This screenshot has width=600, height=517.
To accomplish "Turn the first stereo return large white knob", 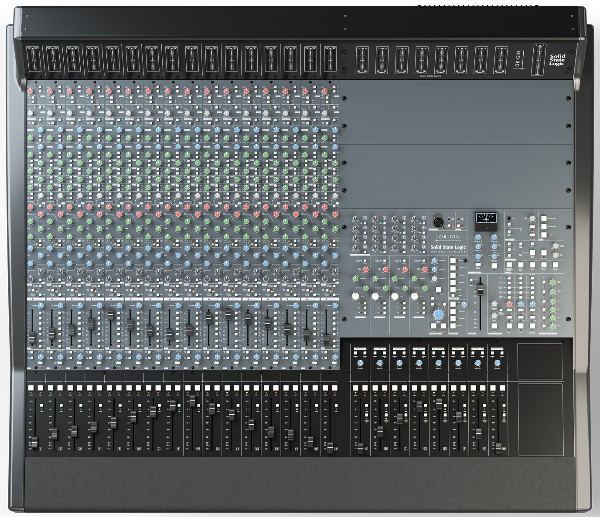I will point(356,296).
